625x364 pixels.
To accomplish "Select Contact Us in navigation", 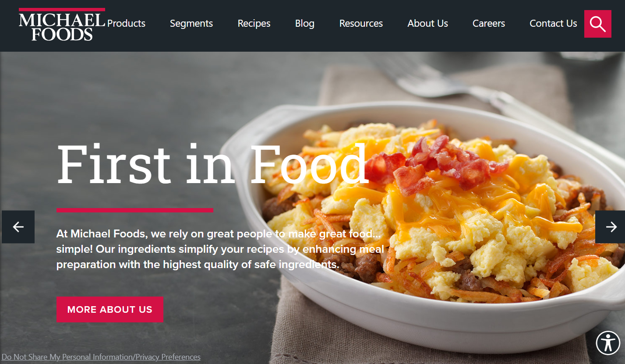I will pos(553,24).
